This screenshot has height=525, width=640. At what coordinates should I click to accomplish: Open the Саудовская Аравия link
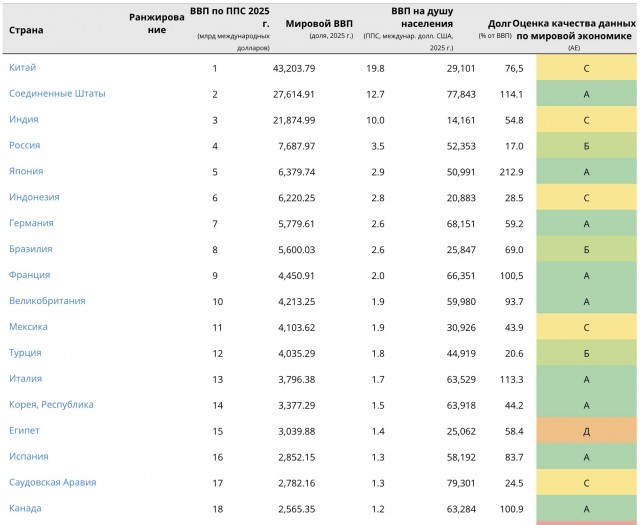[x=53, y=482]
